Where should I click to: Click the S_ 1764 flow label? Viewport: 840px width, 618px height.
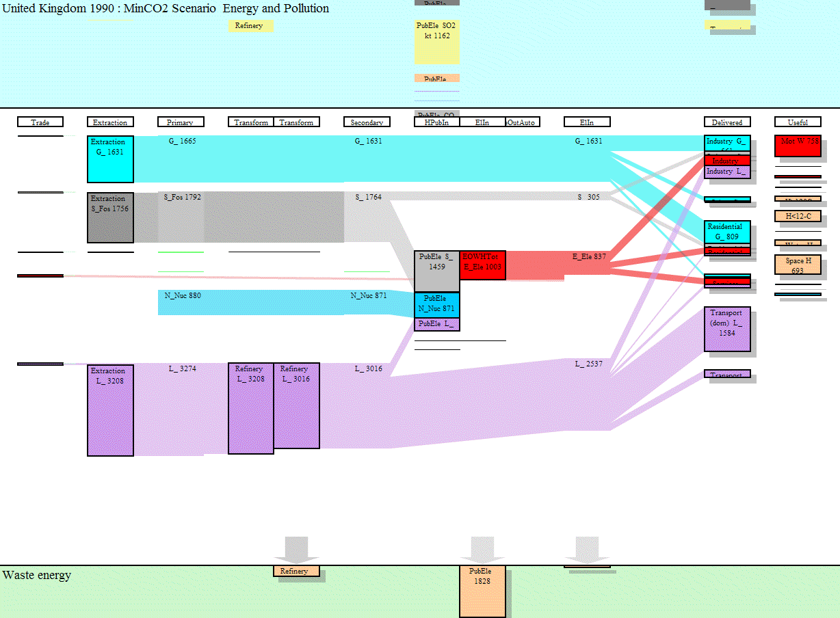369,197
